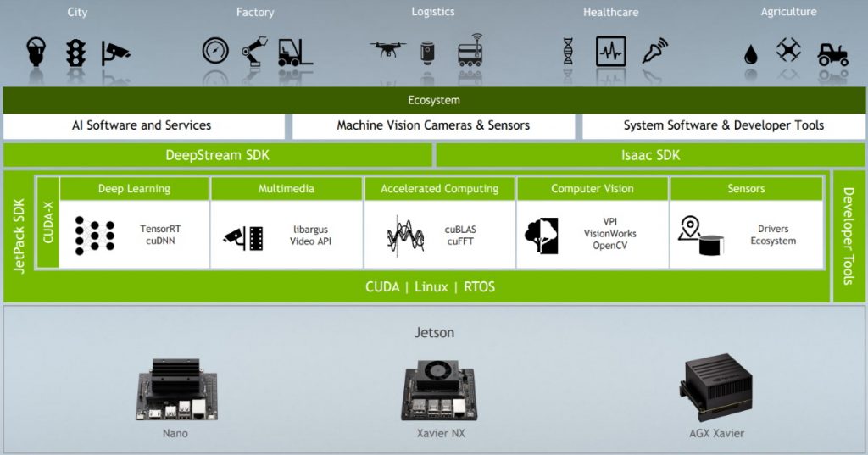Click the forklift icon under Factory
Viewport: 868px width, 455px height.
pyautogui.click(x=295, y=53)
